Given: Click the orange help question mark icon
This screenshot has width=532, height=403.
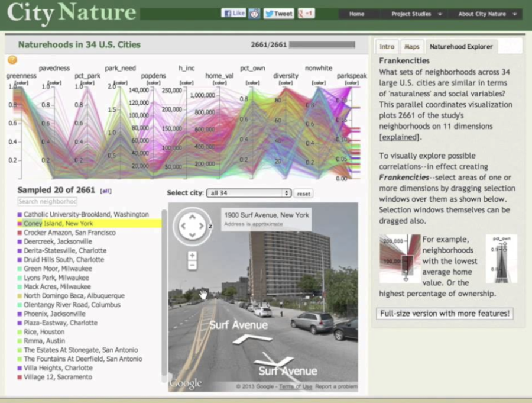Looking at the screenshot, I should 12,60.
